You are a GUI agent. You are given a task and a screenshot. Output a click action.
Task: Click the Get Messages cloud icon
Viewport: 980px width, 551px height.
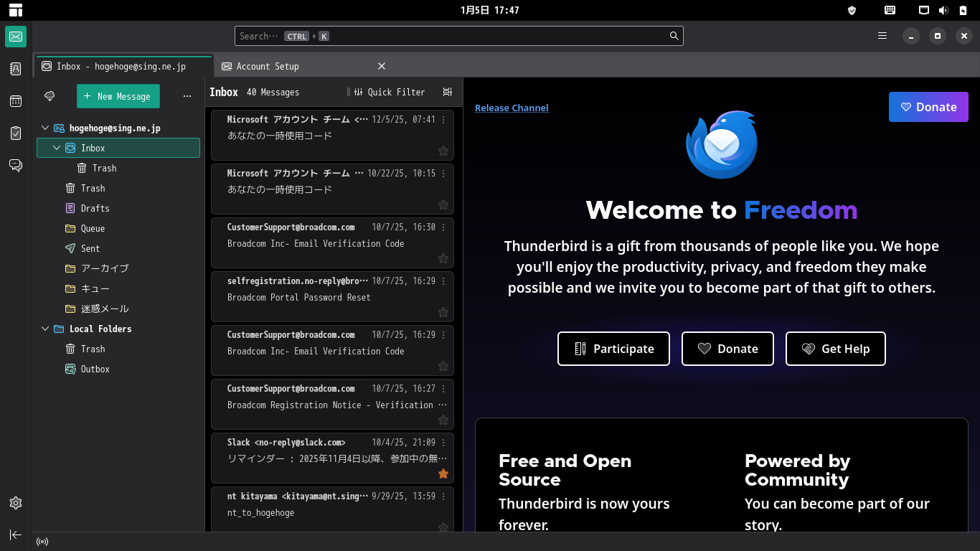click(50, 96)
